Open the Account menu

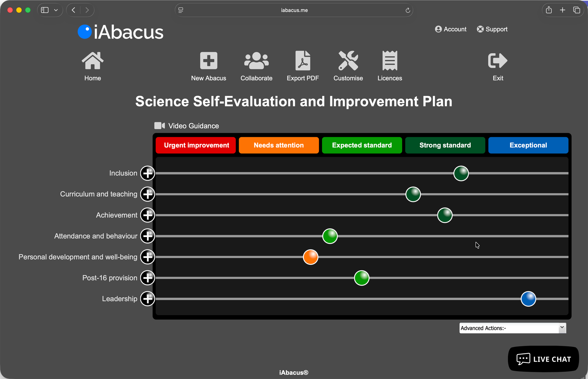451,29
